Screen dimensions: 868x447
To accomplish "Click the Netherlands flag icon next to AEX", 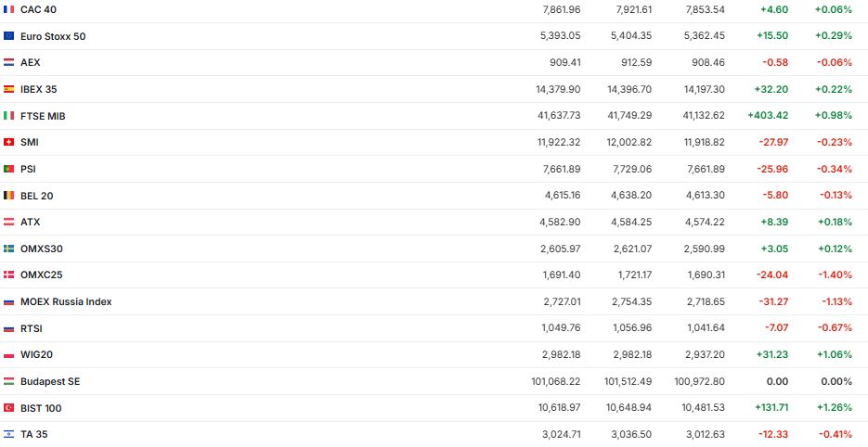I will pyautogui.click(x=9, y=62).
